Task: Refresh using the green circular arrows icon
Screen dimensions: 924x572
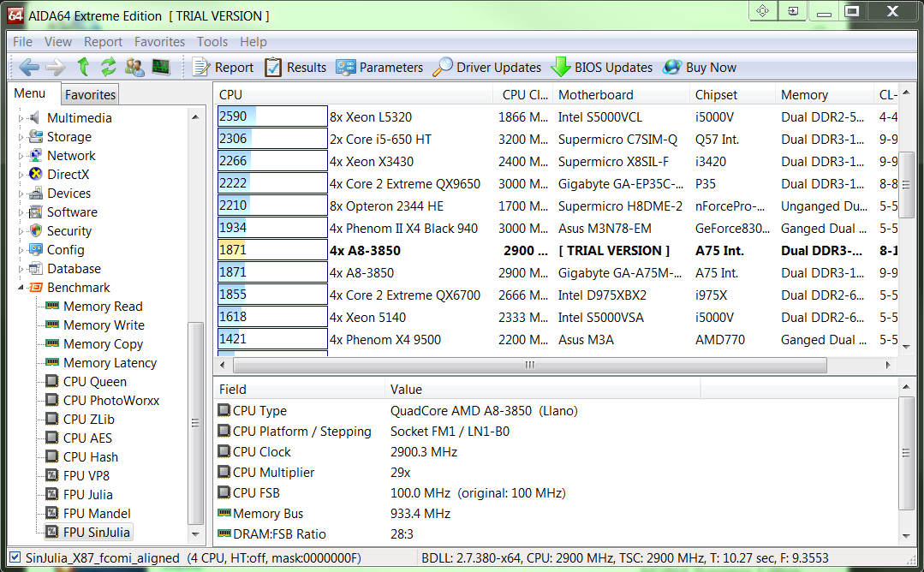Action: tap(109, 67)
